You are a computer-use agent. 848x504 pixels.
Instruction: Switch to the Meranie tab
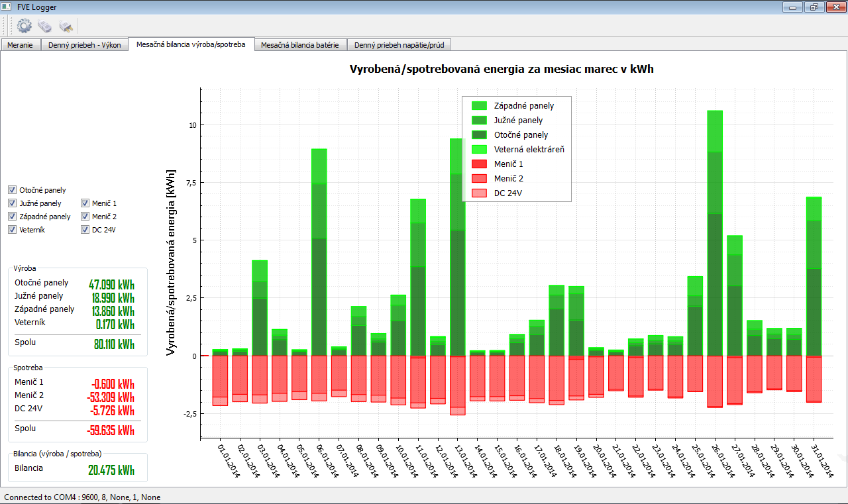pyautogui.click(x=20, y=45)
